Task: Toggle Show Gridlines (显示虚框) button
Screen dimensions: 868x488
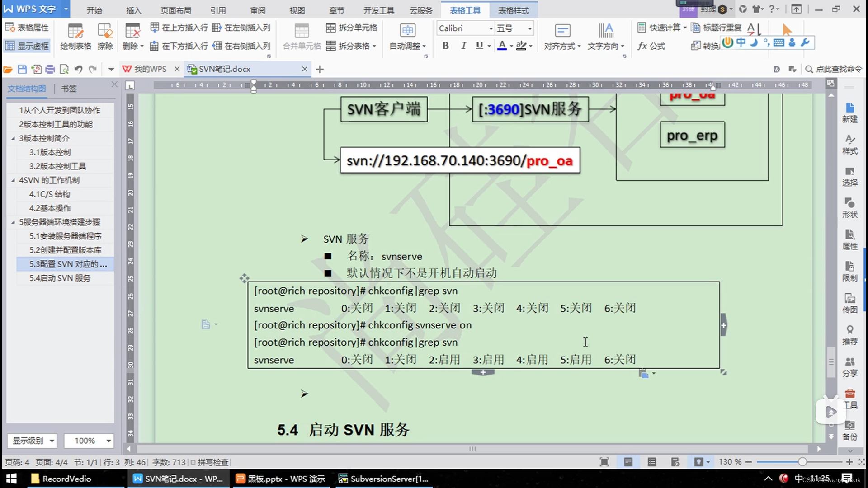Action: (x=27, y=46)
